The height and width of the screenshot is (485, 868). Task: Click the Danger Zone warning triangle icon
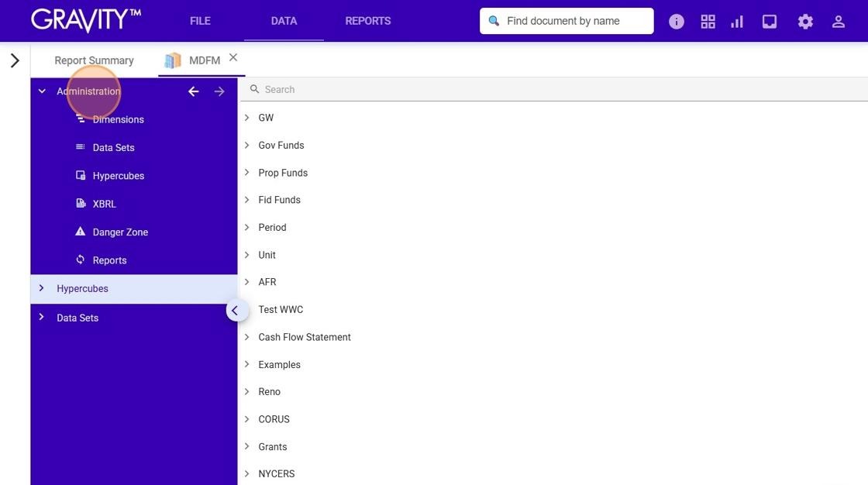[x=81, y=232]
